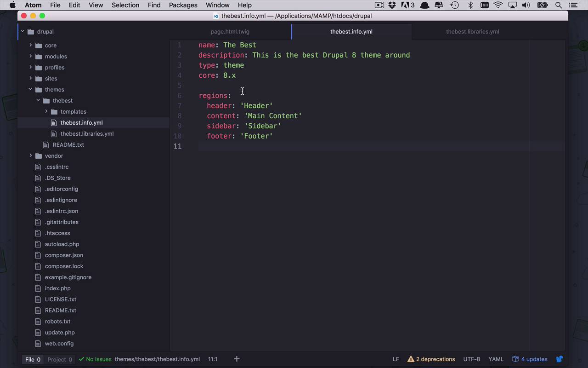
Task: Click the Dropbox menu bar icon
Action: tap(392, 5)
